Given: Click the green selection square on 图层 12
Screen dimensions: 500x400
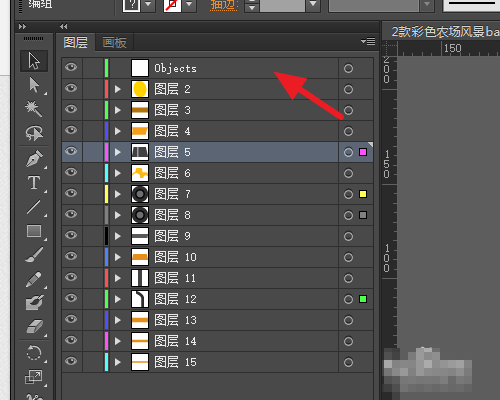Looking at the screenshot, I should pyautogui.click(x=363, y=299).
